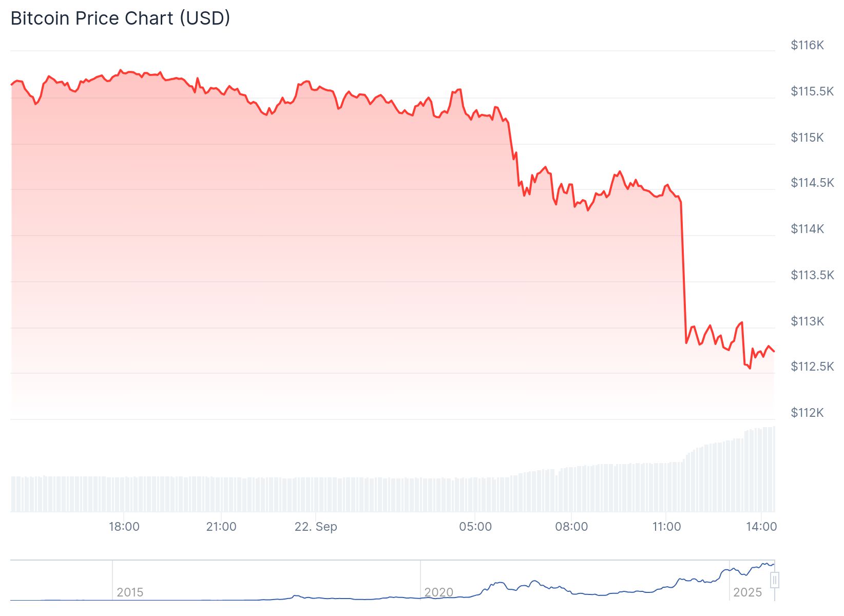The height and width of the screenshot is (616, 844).
Task: Click the $112K price axis label
Action: pos(807,413)
